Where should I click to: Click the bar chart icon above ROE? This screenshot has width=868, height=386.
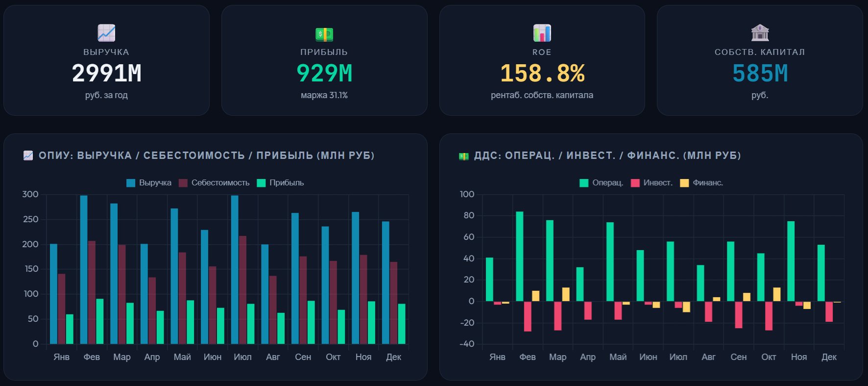pos(542,33)
